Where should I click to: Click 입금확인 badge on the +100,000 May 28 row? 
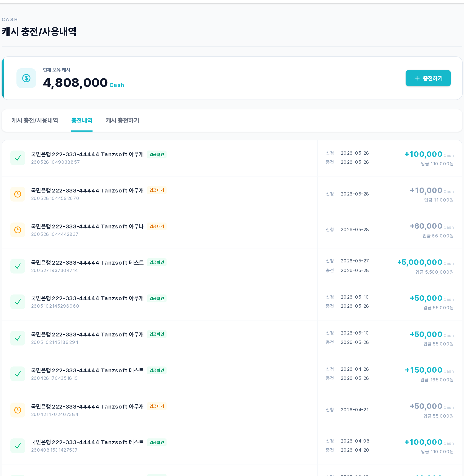(157, 154)
